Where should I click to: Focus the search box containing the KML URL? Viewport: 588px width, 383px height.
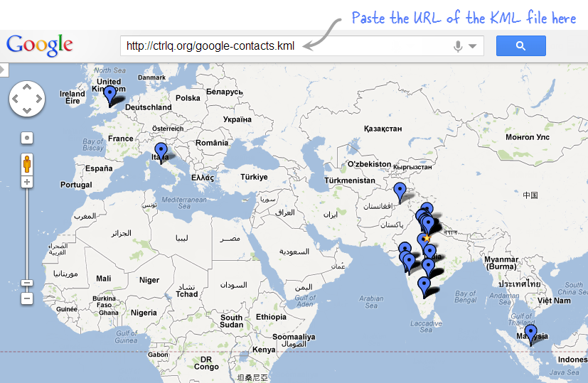tap(302, 45)
